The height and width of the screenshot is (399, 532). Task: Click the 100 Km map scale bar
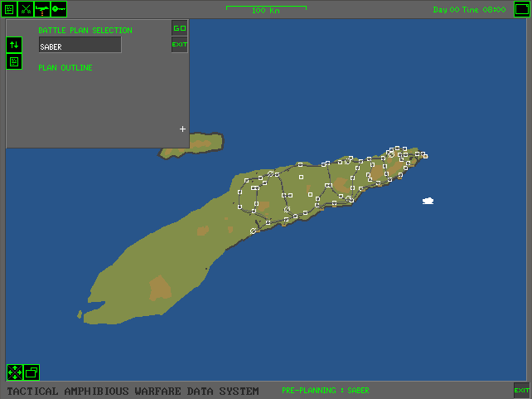pyautogui.click(x=265, y=10)
